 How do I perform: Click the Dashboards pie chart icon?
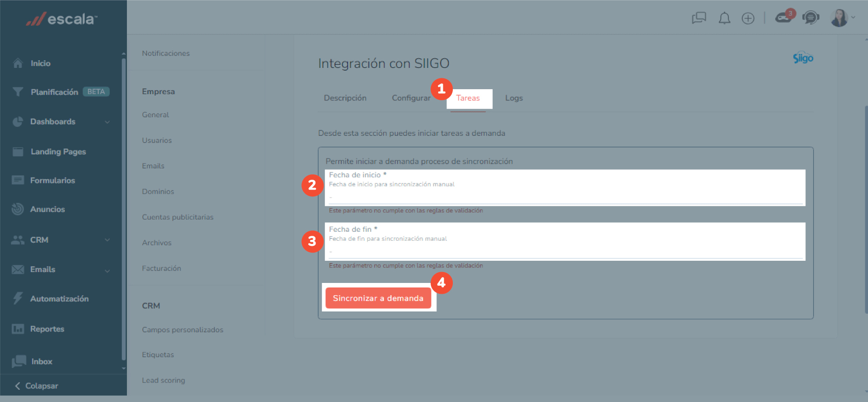[18, 122]
